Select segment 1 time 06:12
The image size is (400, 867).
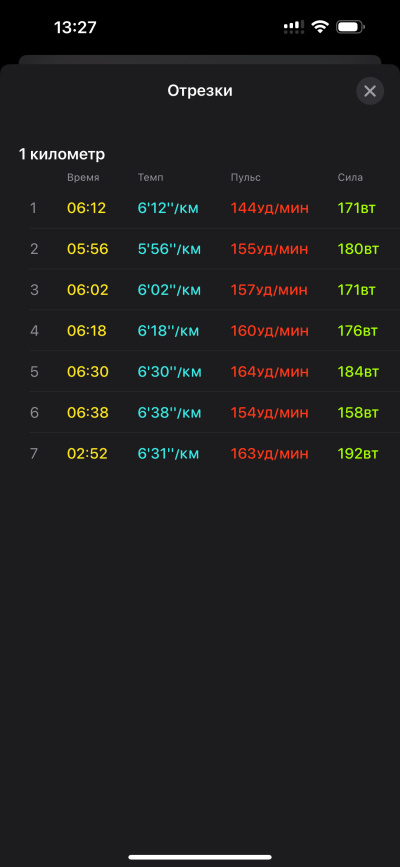coord(87,208)
